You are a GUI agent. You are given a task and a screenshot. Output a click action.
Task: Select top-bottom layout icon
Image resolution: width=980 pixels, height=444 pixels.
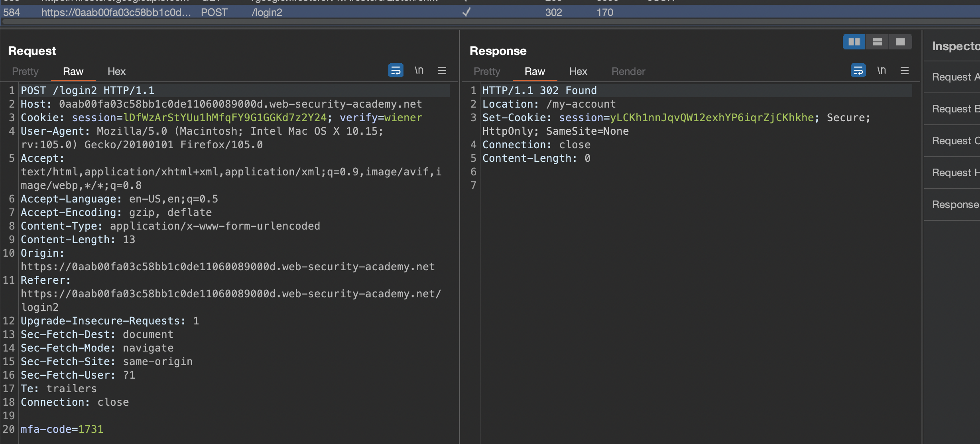(x=877, y=42)
